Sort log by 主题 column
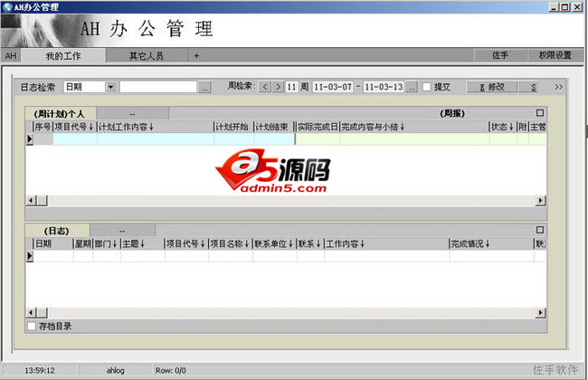This screenshot has width=588, height=380. click(x=143, y=243)
